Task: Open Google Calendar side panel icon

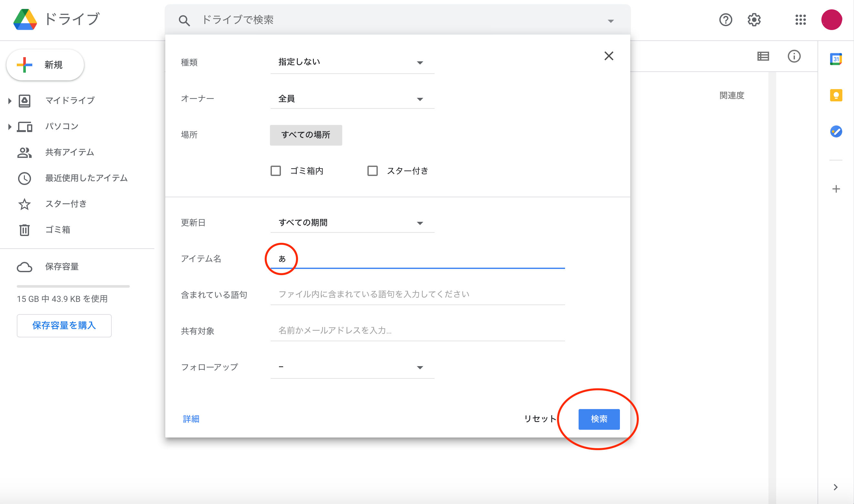Action: [x=836, y=59]
